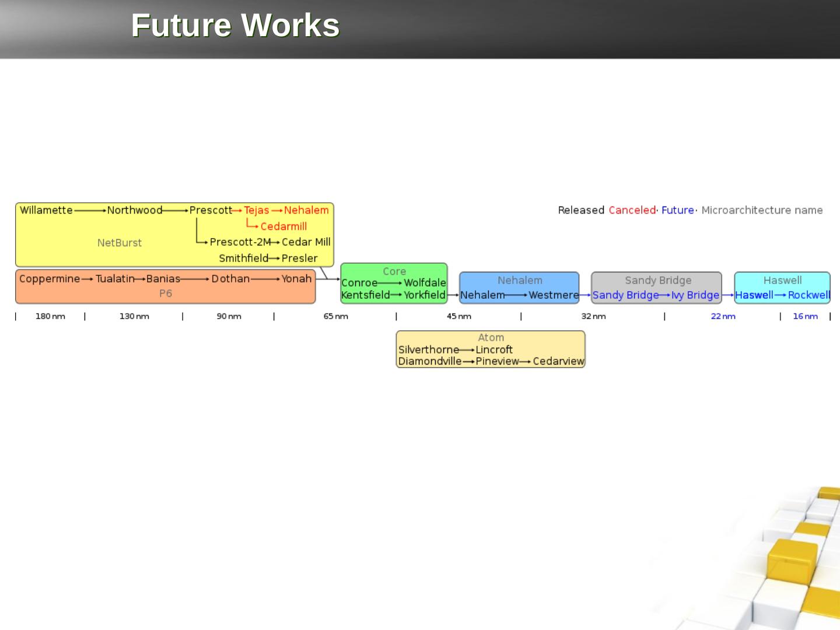Click the blue 'Ivy Bridge' label

[695, 295]
